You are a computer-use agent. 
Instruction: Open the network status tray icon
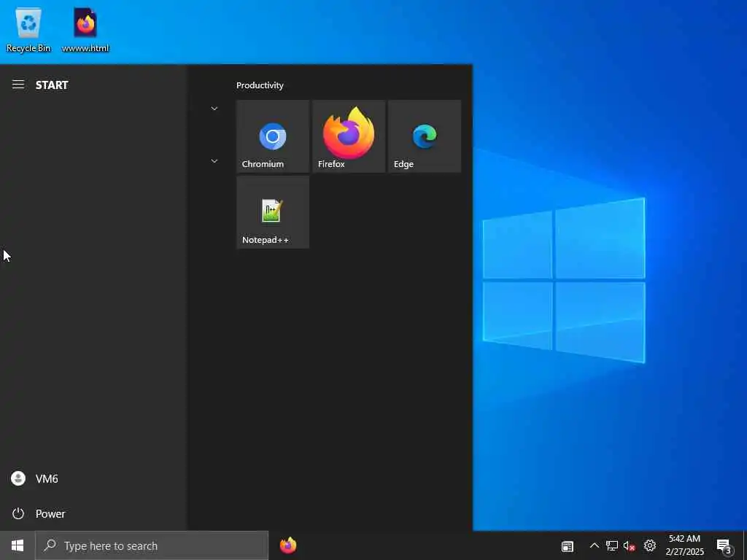click(612, 545)
